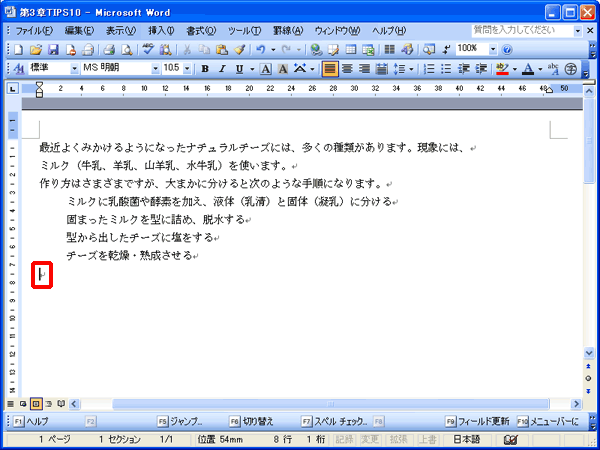
Task: Click the Print icon in the toolbar
Action: (x=109, y=49)
